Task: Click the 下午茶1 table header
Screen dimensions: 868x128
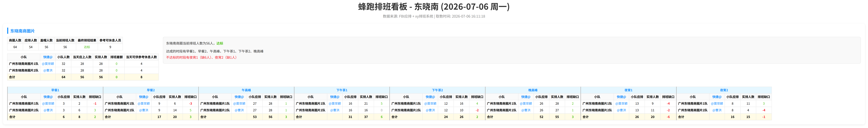Action: pos(342,90)
